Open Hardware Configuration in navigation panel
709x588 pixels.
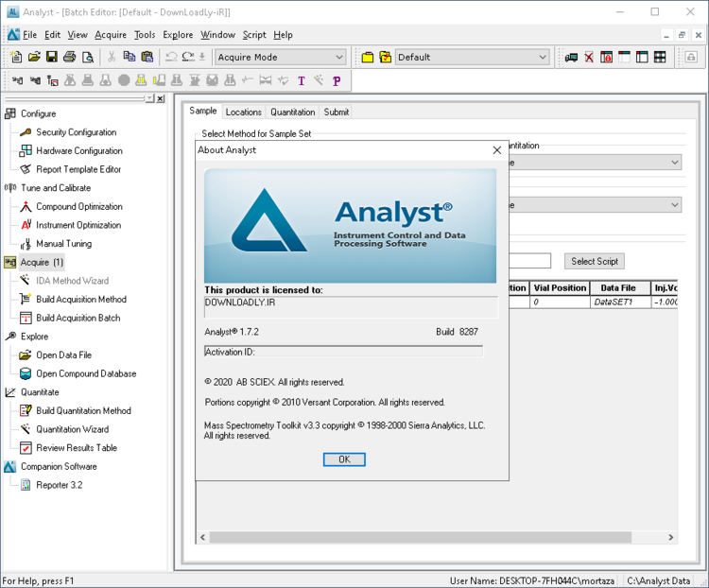click(78, 151)
